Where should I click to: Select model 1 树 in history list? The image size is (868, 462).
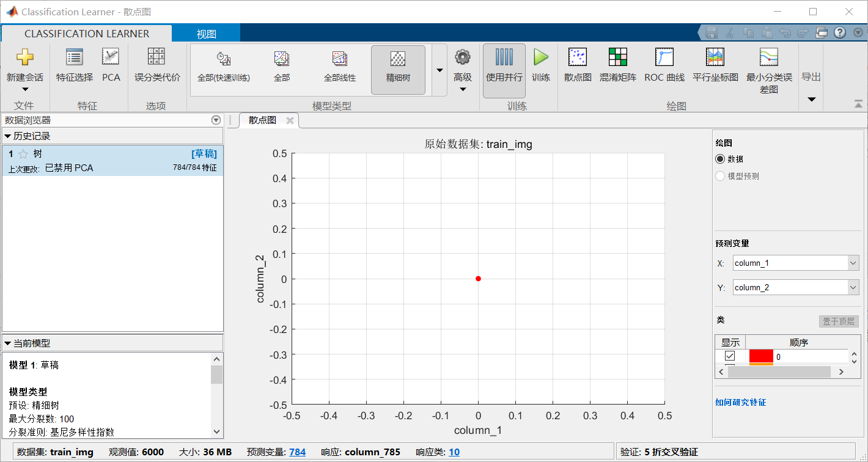(x=112, y=161)
